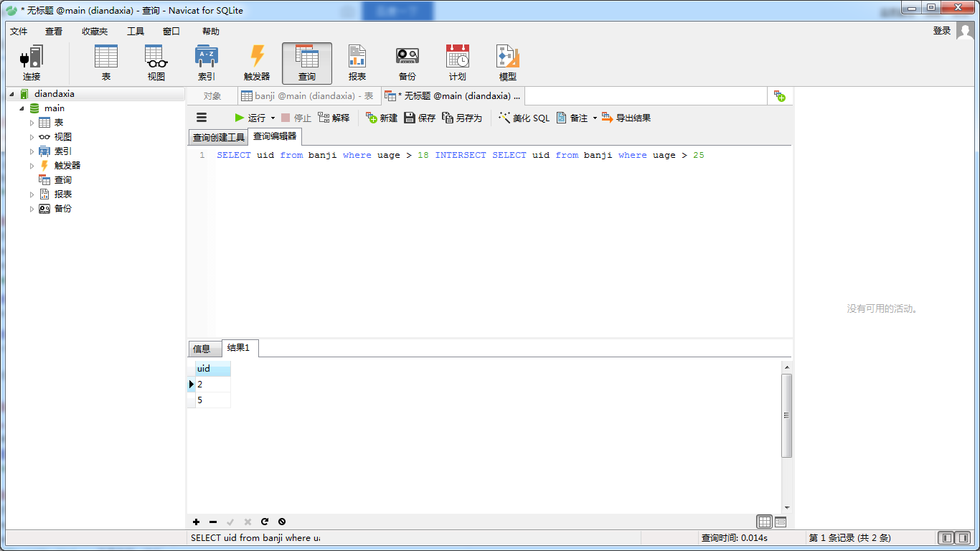Open the 连接 connection tool
The image size is (980, 551).
click(x=32, y=63)
